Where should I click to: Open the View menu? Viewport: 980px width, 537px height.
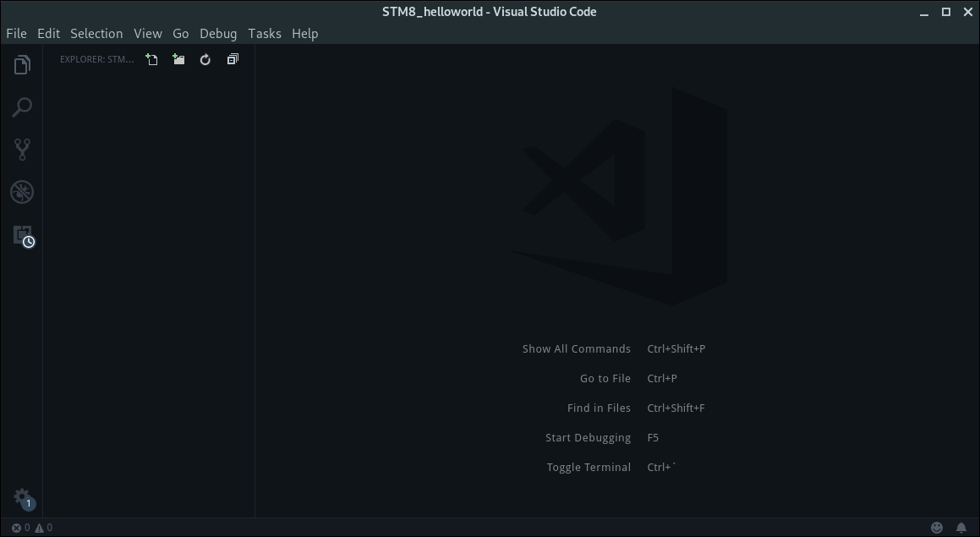click(147, 34)
